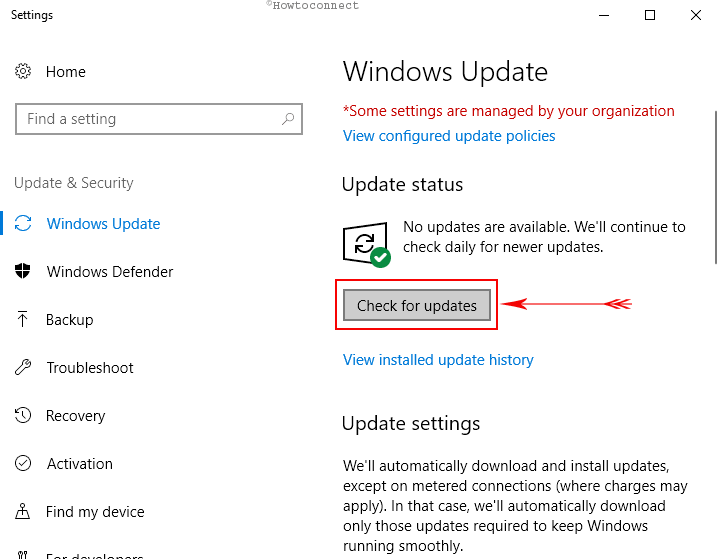Viewport: 719px width, 559px height.
Task: Go to Backup settings
Action: pyautogui.click(x=70, y=320)
